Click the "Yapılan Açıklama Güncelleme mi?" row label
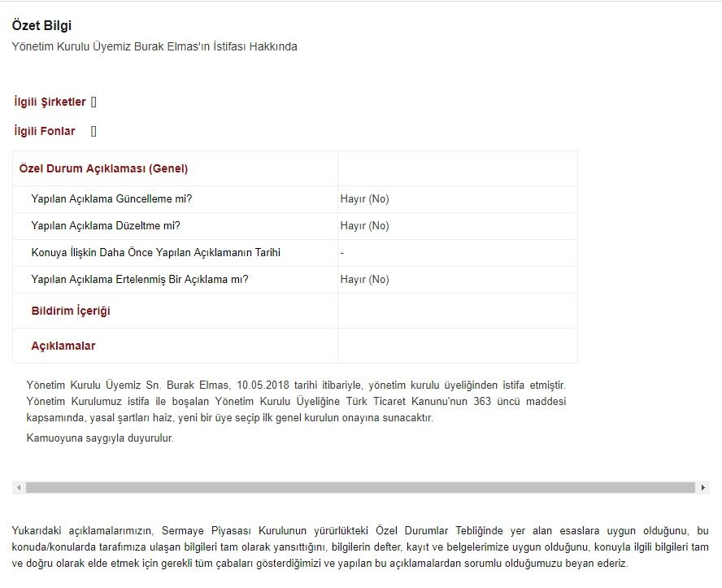 click(111, 199)
